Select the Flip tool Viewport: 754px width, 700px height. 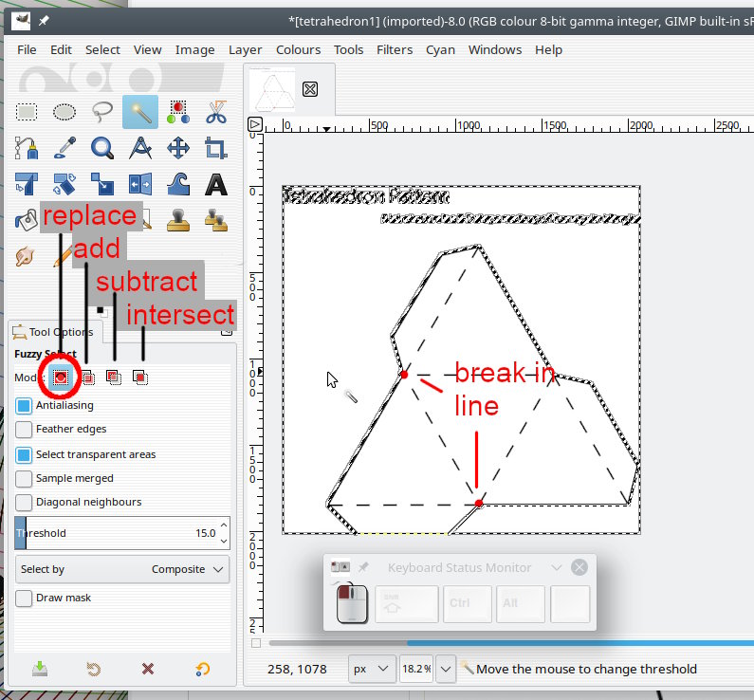[140, 184]
